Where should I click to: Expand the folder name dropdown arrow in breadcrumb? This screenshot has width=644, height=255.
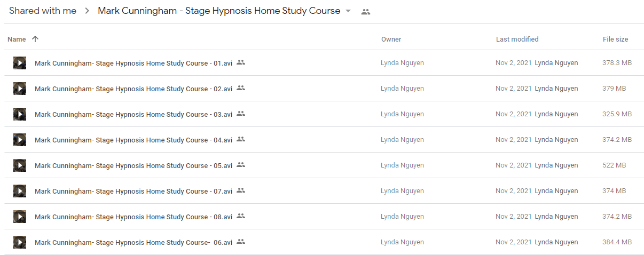349,11
